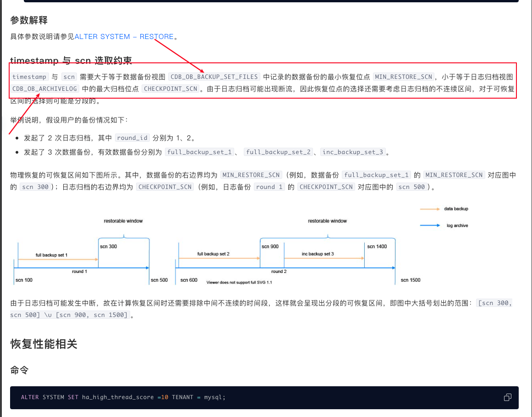
Task: Select the 参数解释 heading
Action: (x=29, y=20)
